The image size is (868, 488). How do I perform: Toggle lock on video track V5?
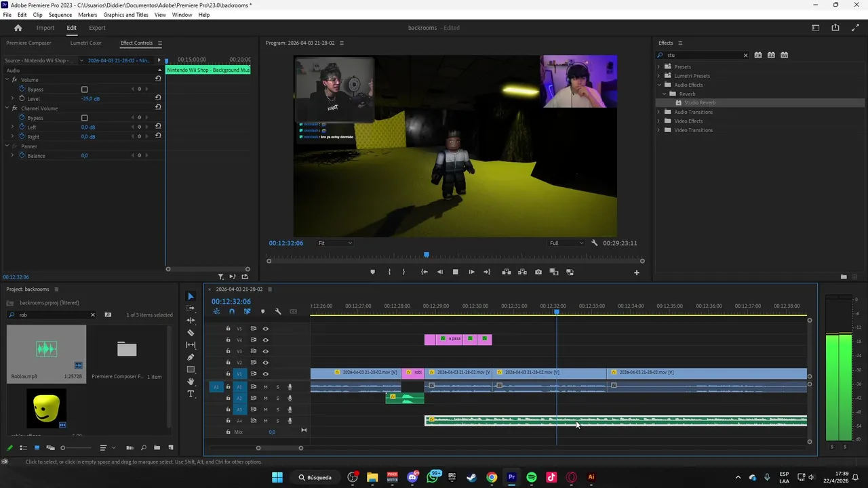click(228, 329)
